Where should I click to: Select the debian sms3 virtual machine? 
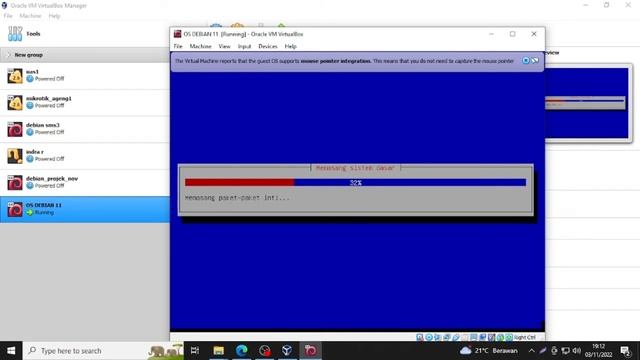(x=84, y=129)
